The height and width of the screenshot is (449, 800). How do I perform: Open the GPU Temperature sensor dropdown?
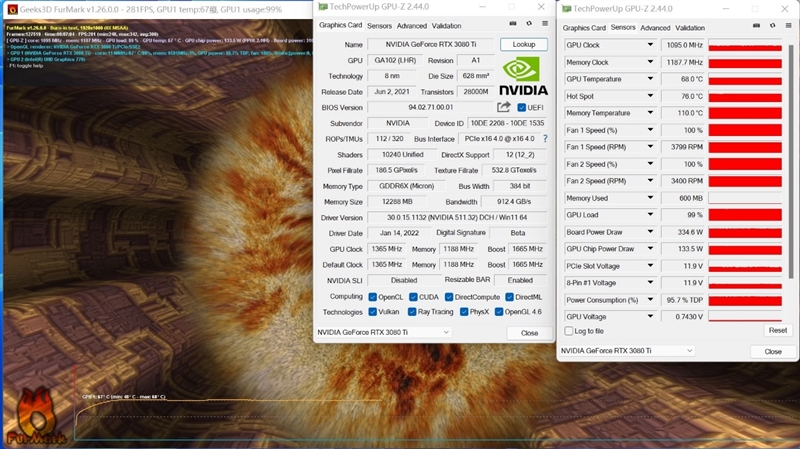click(650, 79)
